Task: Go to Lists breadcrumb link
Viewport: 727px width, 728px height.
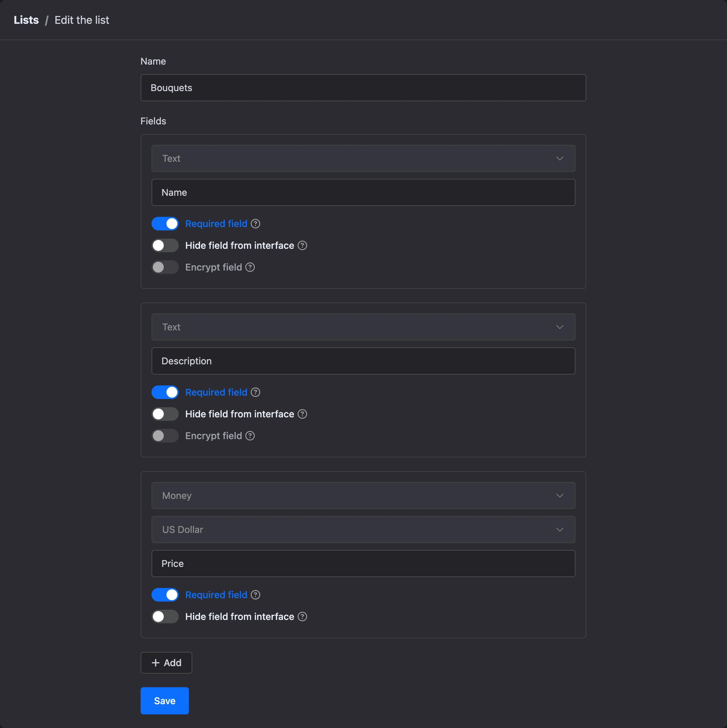Action: pyautogui.click(x=26, y=20)
